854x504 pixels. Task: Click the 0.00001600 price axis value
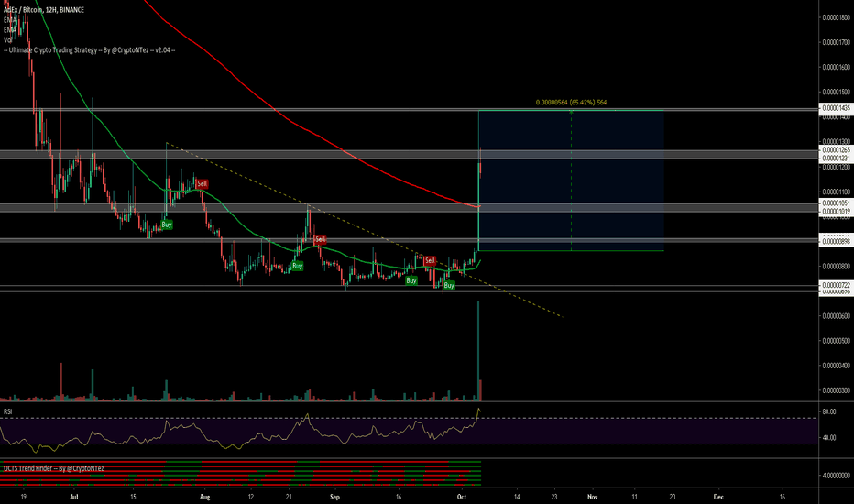pos(836,67)
